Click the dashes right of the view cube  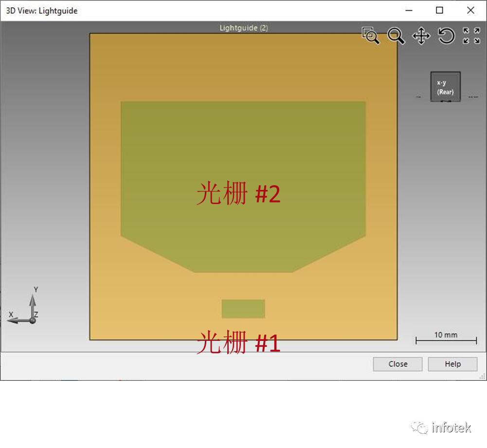pos(472,96)
